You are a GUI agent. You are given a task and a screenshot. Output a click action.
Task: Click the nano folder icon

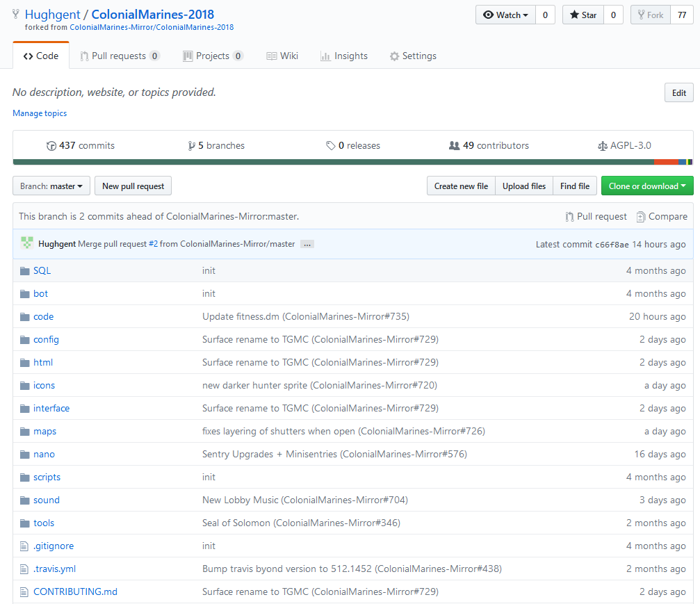coord(24,455)
